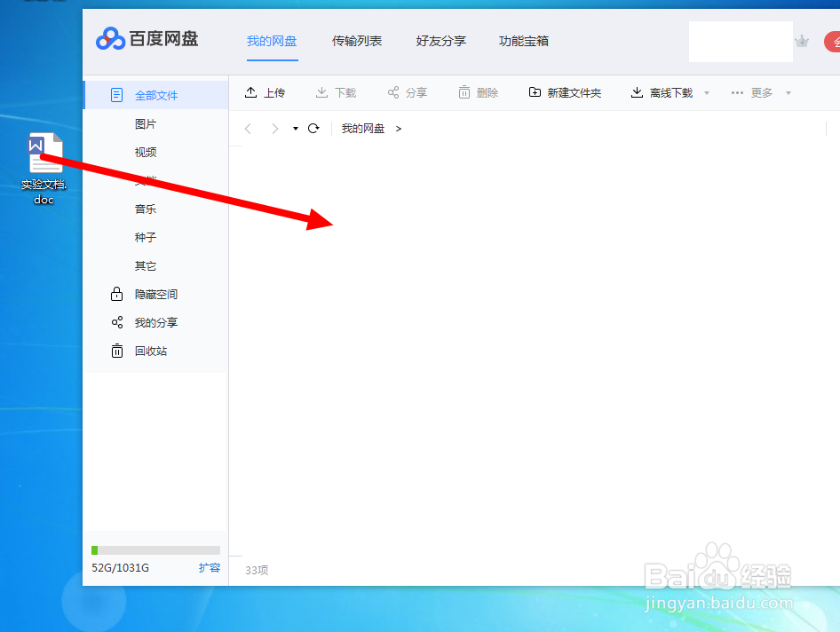This screenshot has width=840, height=632.
Task: Expand the breadcrumb > chevron
Action: pyautogui.click(x=398, y=129)
